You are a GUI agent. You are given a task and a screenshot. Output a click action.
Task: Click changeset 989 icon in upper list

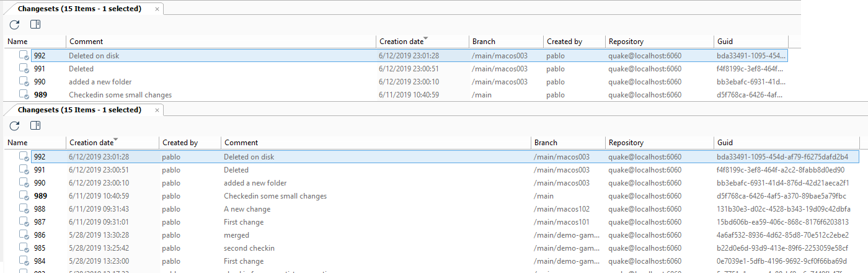[24, 95]
